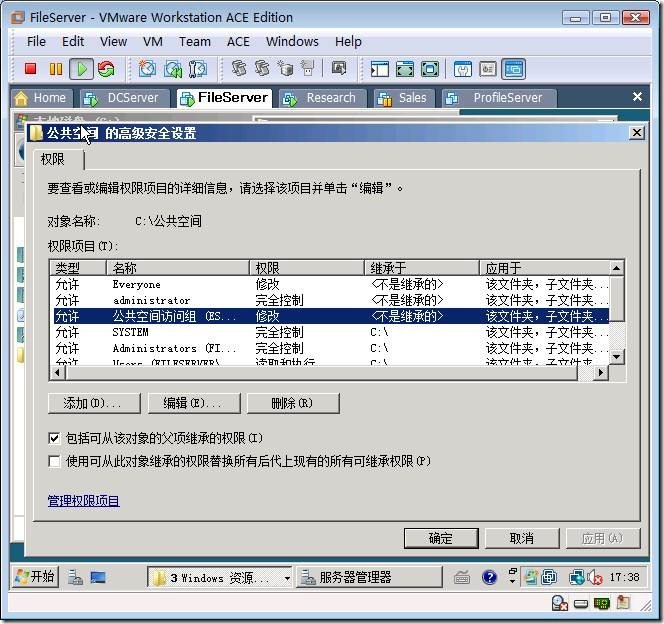Click the blue help icon in the guest tray
664x624 pixels.
coord(489,577)
